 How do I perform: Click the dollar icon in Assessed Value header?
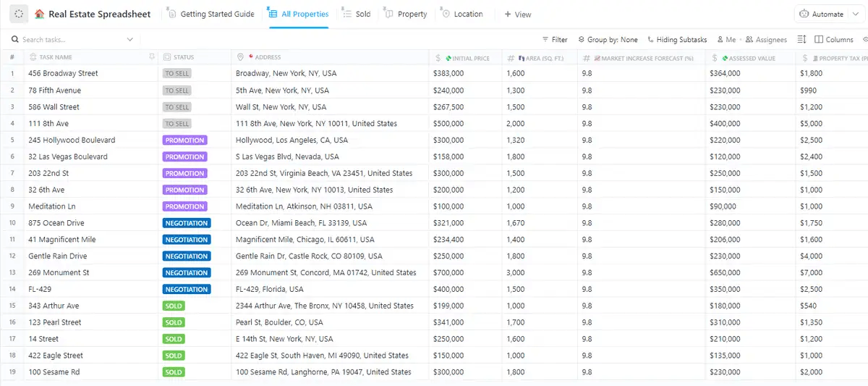tap(715, 58)
